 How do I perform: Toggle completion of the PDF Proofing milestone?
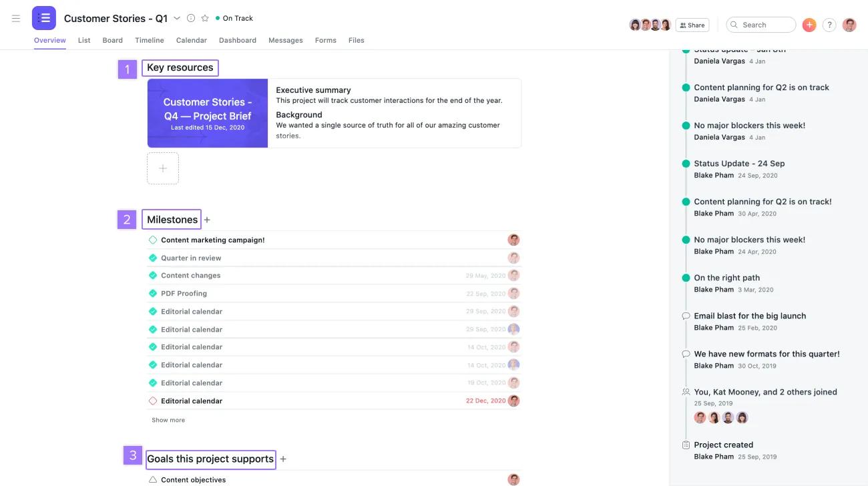click(x=152, y=292)
